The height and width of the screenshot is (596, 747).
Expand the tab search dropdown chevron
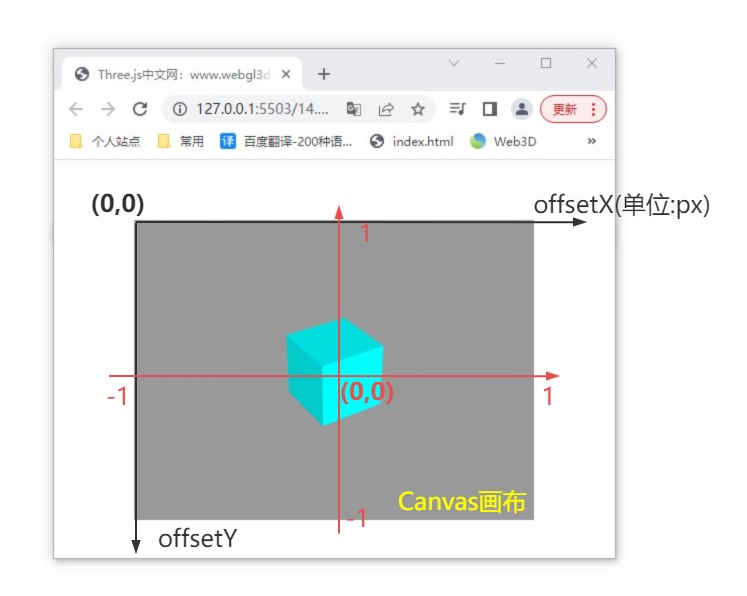point(454,63)
